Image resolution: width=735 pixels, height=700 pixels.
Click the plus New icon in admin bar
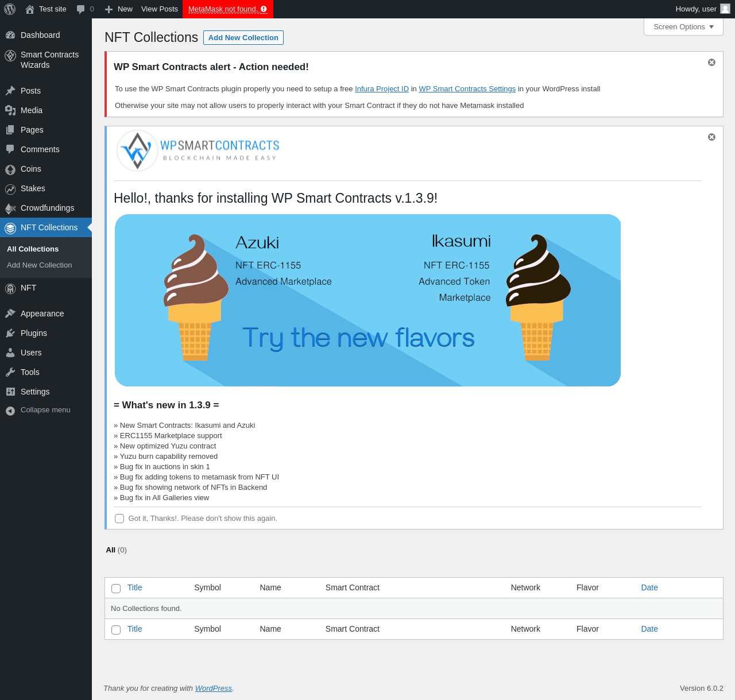[109, 9]
